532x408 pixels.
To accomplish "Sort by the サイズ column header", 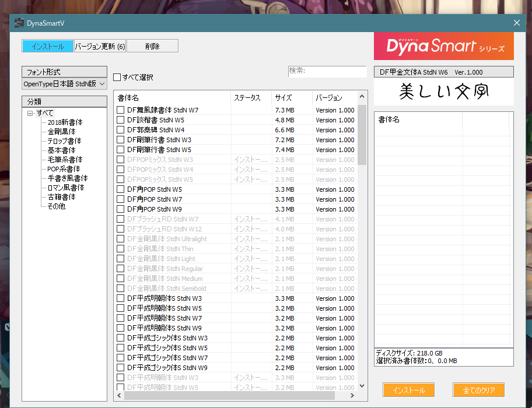I will pyautogui.click(x=292, y=98).
